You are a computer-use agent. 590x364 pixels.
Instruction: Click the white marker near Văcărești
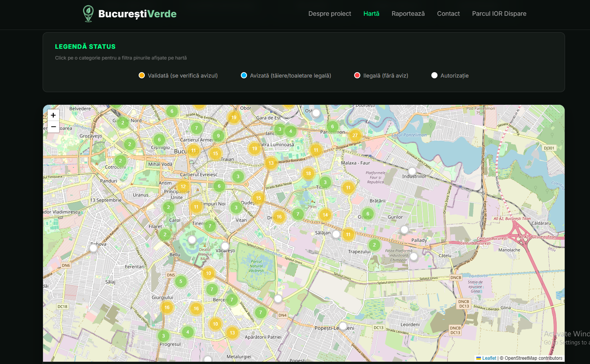[225, 246]
